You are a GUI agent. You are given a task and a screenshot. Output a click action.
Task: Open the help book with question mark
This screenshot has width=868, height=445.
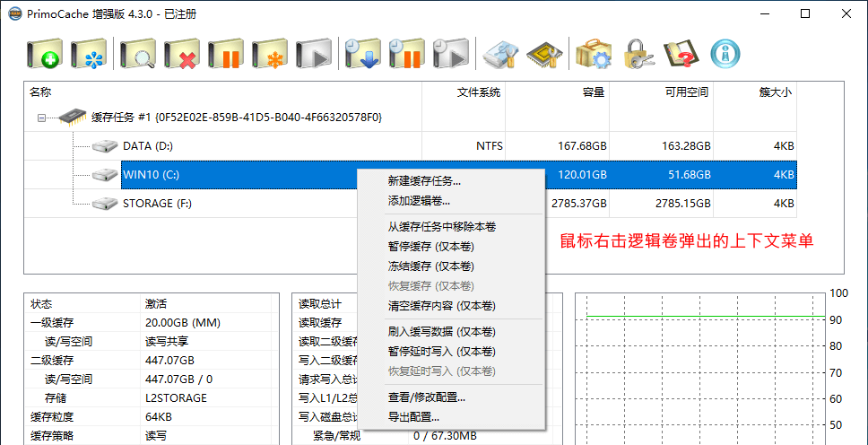681,54
